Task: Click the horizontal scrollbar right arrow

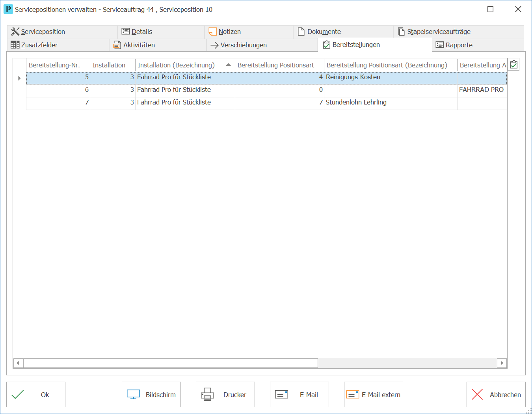Action: [502, 363]
